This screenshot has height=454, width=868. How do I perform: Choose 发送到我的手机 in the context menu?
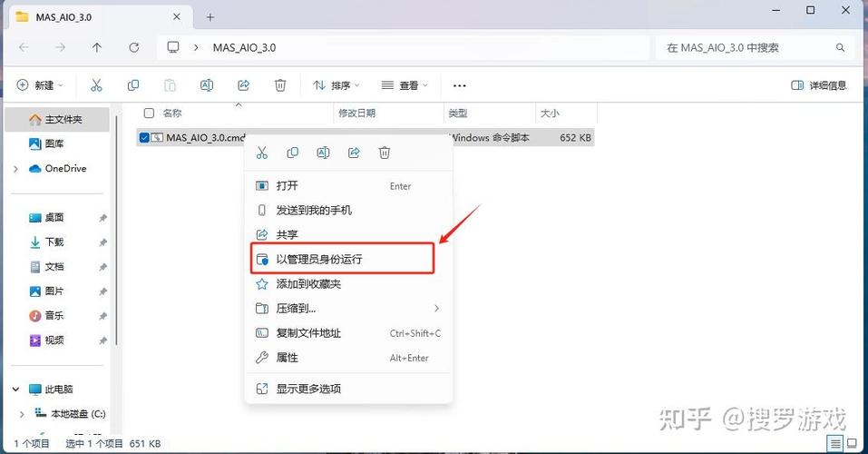(348, 210)
